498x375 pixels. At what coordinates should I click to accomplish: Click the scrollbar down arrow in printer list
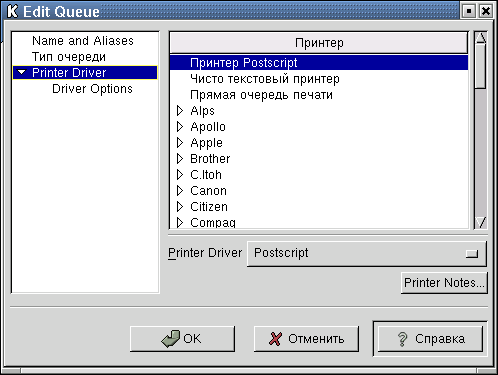pyautogui.click(x=481, y=222)
